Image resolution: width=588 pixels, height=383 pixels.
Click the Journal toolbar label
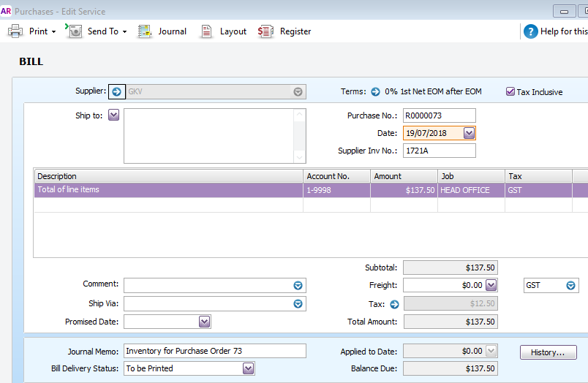tap(172, 31)
